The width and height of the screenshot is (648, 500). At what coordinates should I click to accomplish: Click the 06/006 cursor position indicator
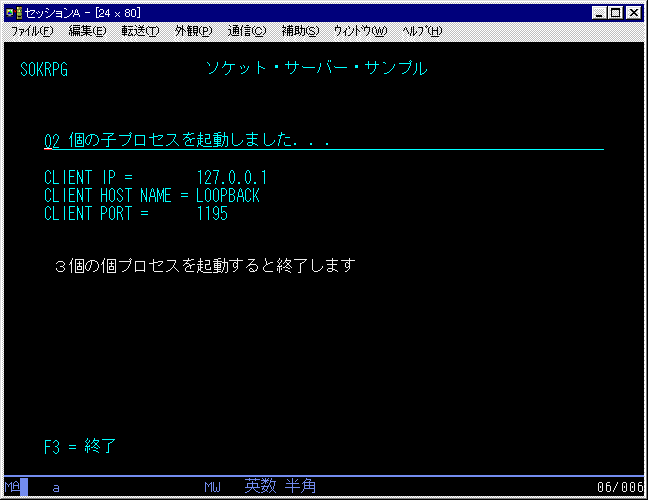click(x=620, y=487)
